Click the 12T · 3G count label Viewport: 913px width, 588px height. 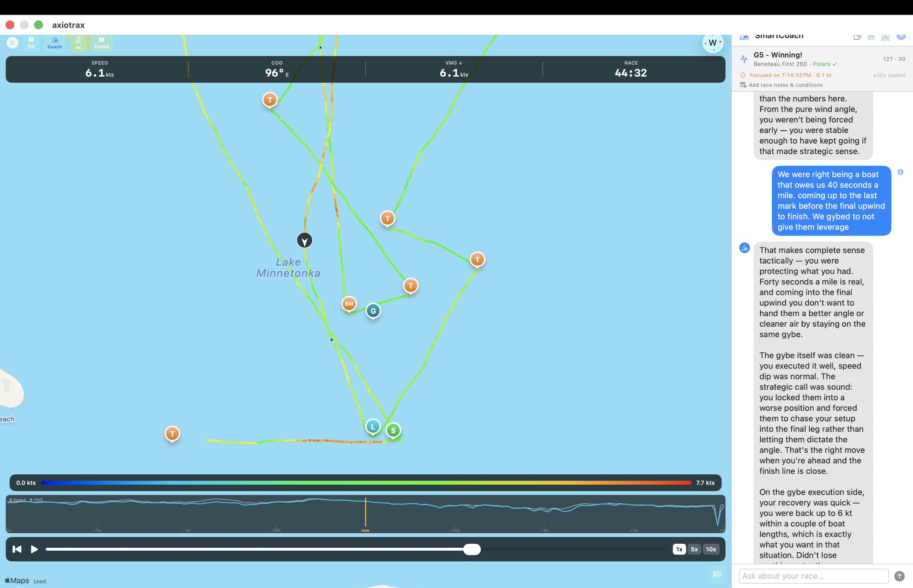coord(894,59)
